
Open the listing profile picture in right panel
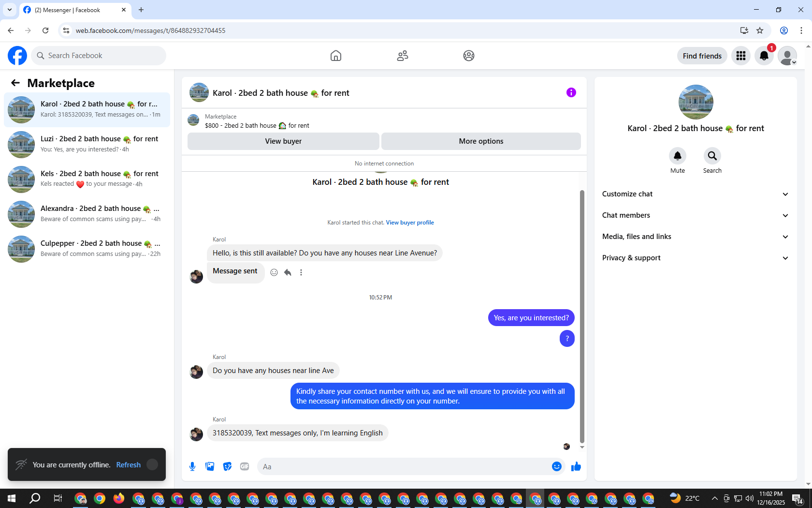696,102
